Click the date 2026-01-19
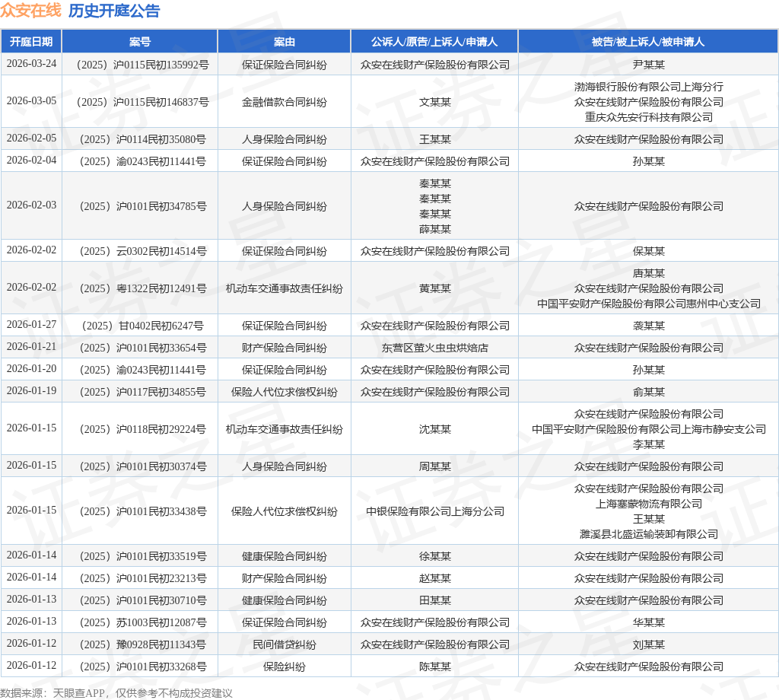The image size is (779, 700). point(31,391)
